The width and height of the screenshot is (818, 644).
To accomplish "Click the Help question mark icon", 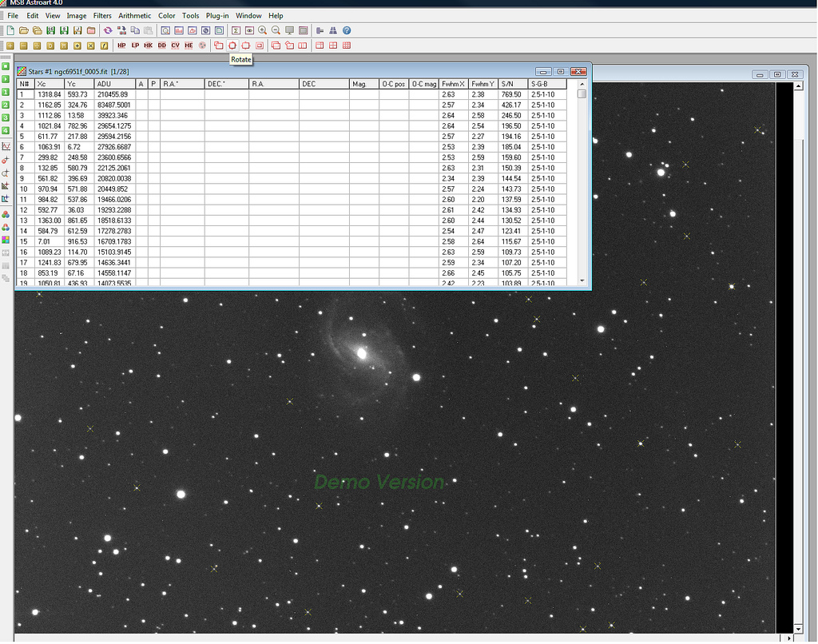I will click(347, 31).
